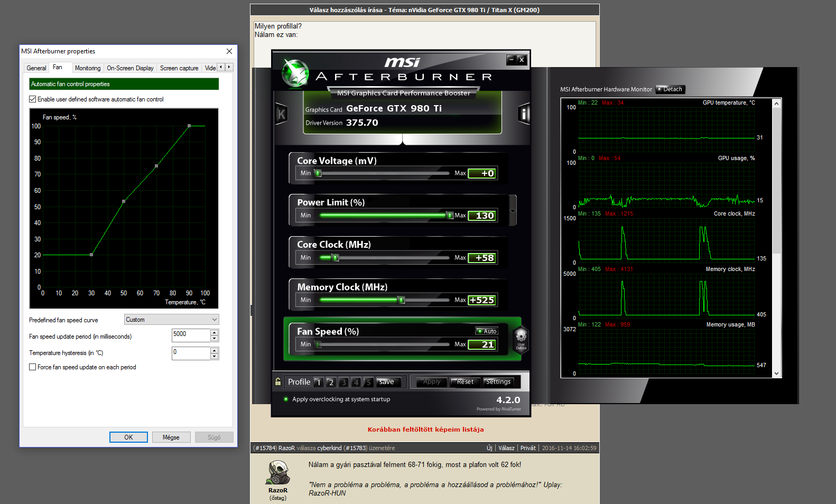Click fan curve point at 50°C

coord(124,201)
